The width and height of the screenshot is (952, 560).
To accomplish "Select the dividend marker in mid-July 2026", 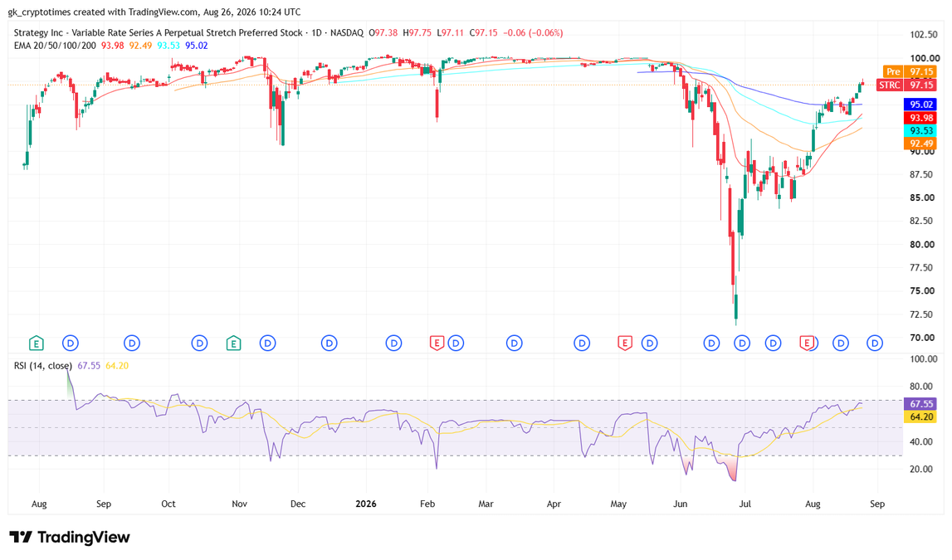I will [x=773, y=343].
